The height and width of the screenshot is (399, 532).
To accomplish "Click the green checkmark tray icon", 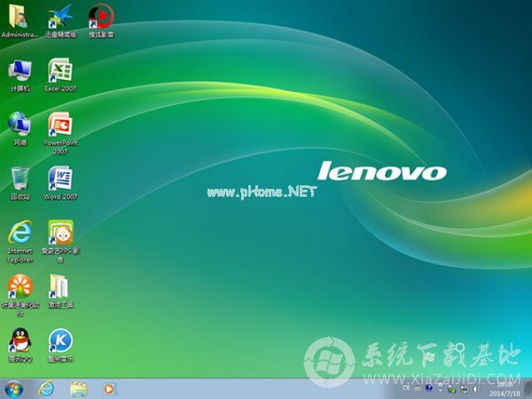I will [x=451, y=390].
